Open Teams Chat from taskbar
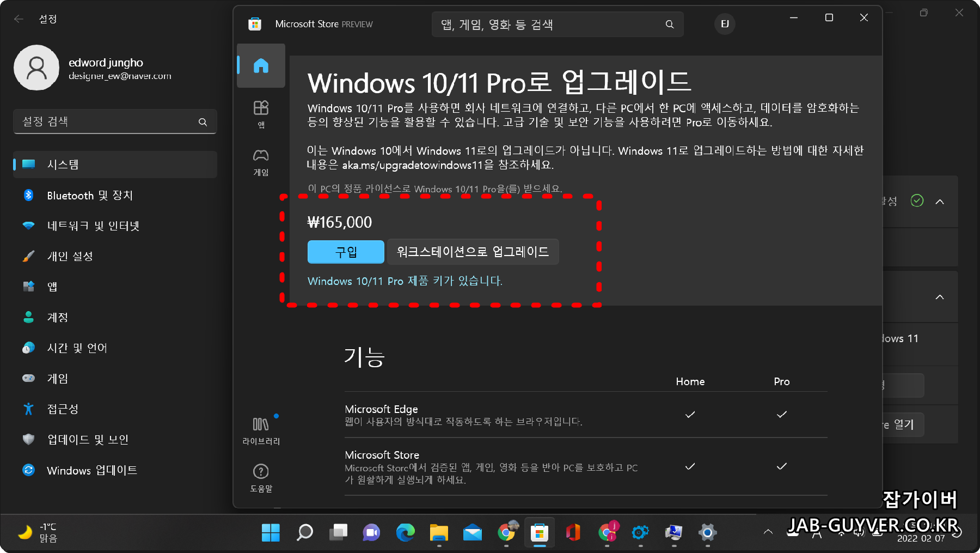Image resolution: width=980 pixels, height=553 pixels. 371,532
